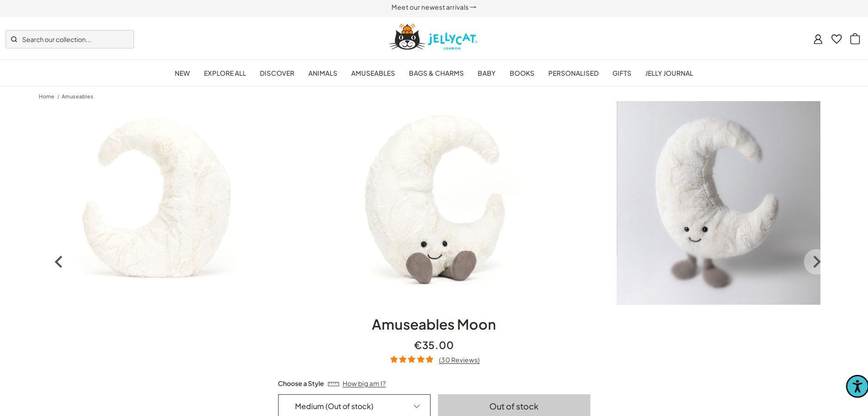Viewport: 868px width, 416px height.
Task: Click the search magnifier icon
Action: click(14, 39)
